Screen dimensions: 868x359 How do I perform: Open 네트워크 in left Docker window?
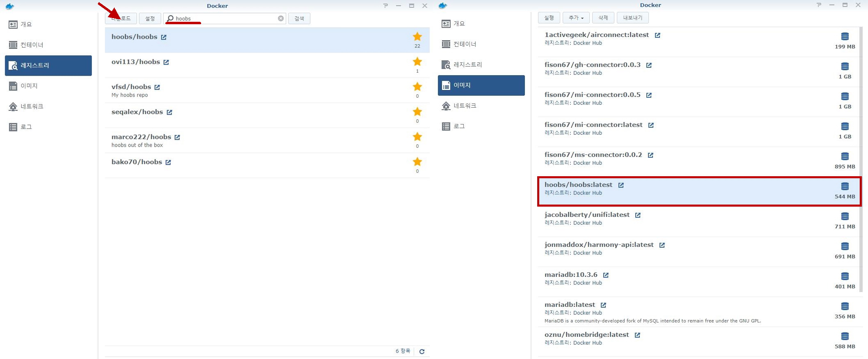coord(48,107)
